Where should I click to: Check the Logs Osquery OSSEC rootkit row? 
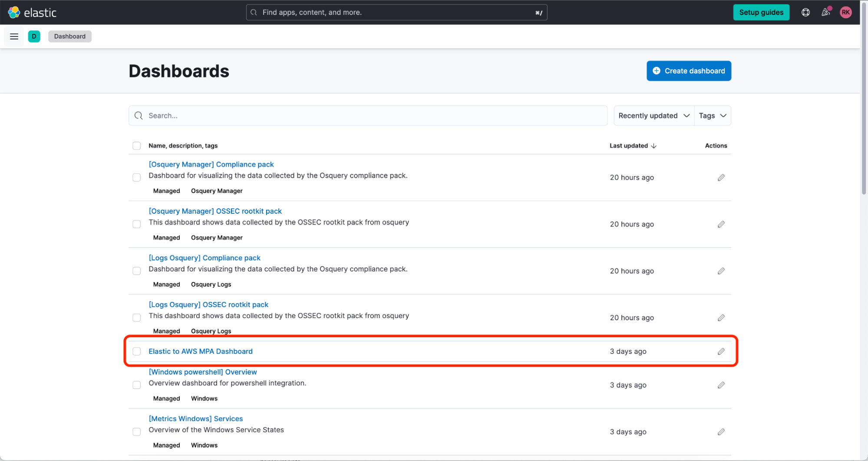[x=137, y=318]
